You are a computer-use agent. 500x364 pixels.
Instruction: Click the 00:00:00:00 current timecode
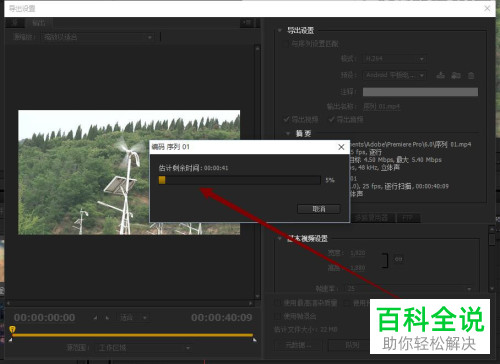coord(45,318)
